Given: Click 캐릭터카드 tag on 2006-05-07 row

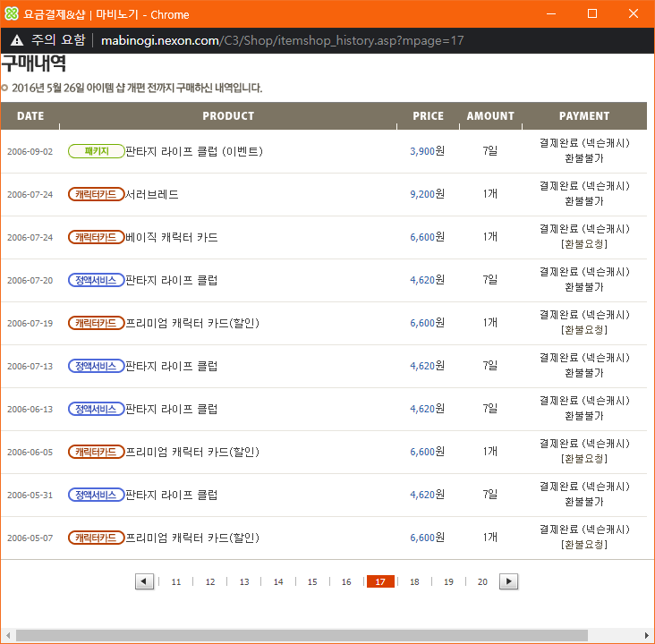Looking at the screenshot, I should click(96, 538).
